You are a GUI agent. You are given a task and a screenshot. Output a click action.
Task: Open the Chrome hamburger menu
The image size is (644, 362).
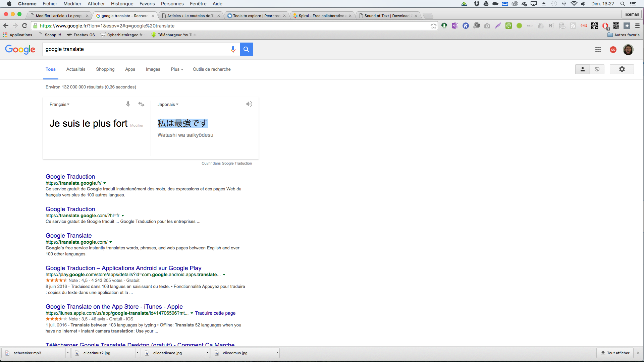click(x=637, y=26)
